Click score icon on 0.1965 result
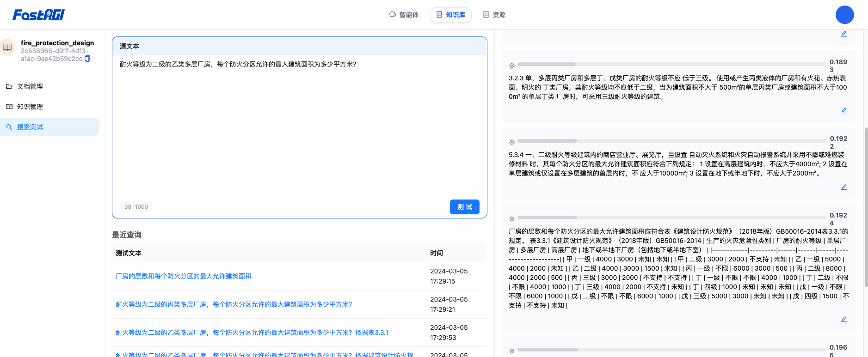 pos(512,351)
